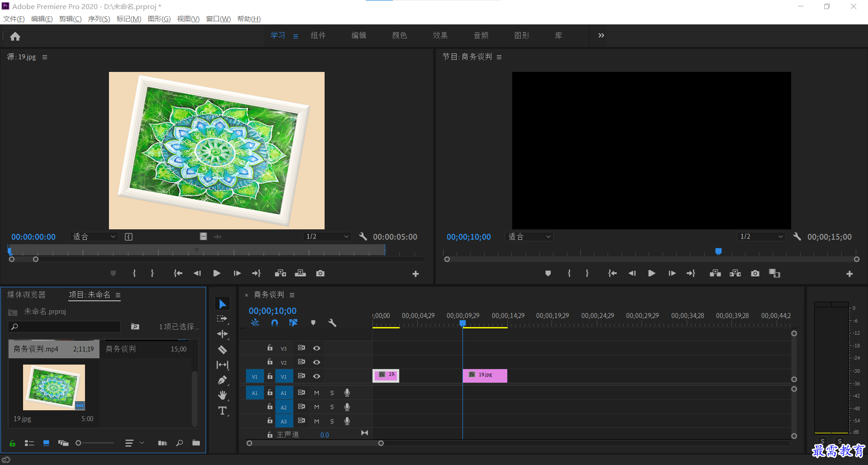The image size is (868, 465).
Task: Click Add Marker in timeline panel
Action: 313,323
